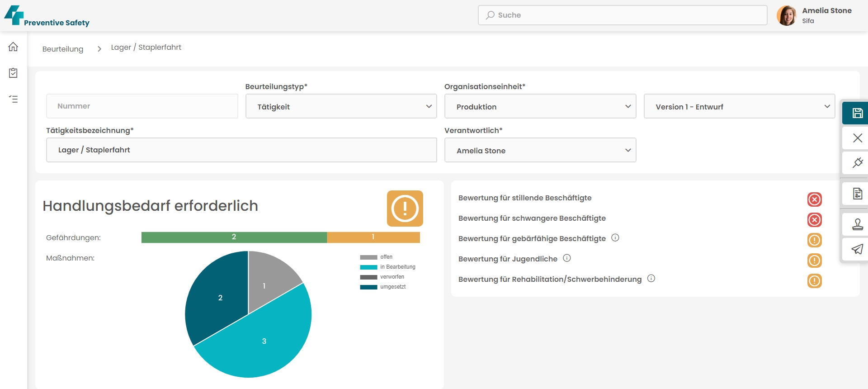
Task: Click the paper plane send icon
Action: (857, 249)
